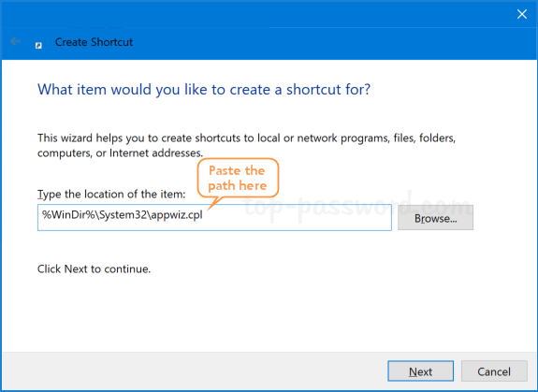Click the empty blue title bar area
The height and width of the screenshot is (392, 538).
click(257, 14)
